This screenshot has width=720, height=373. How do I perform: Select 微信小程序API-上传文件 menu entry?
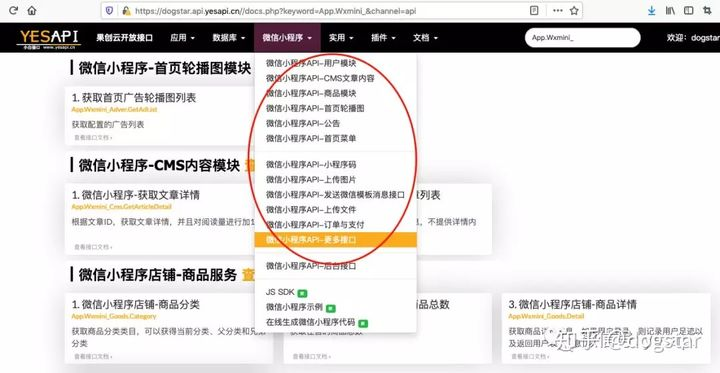tap(335, 210)
